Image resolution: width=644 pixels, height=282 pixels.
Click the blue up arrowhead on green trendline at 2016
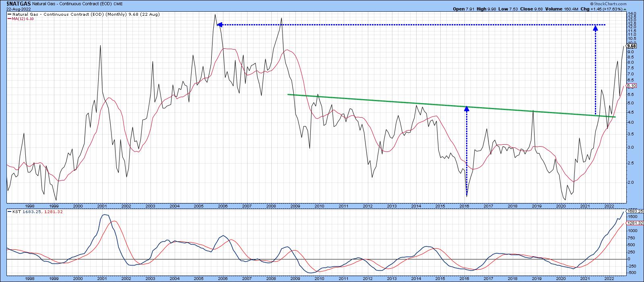click(x=466, y=108)
